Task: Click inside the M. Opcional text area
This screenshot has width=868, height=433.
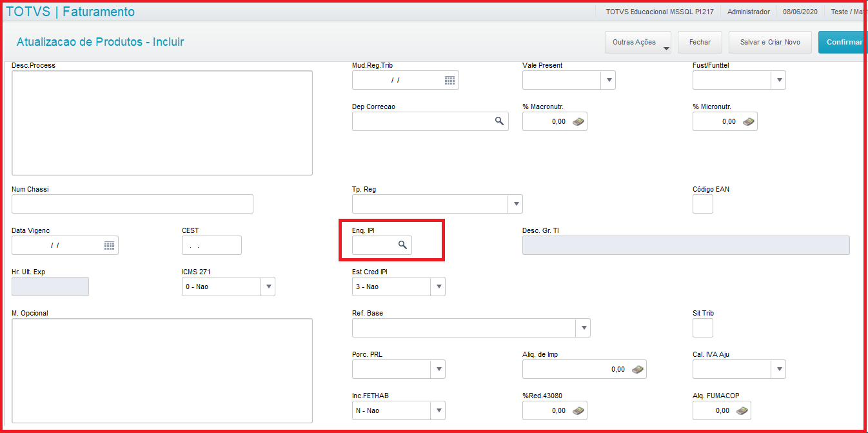Action: pyautogui.click(x=162, y=370)
